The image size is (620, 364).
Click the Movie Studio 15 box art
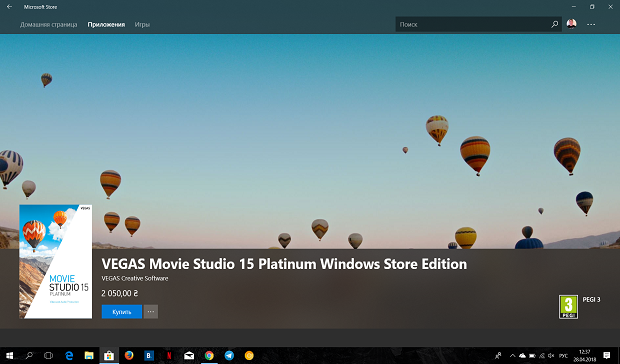[x=55, y=262]
